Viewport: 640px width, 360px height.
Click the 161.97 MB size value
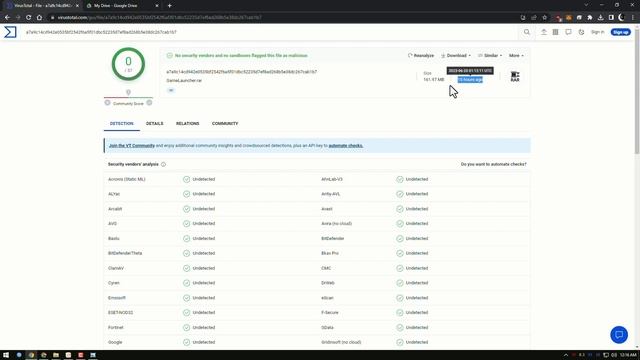433,80
